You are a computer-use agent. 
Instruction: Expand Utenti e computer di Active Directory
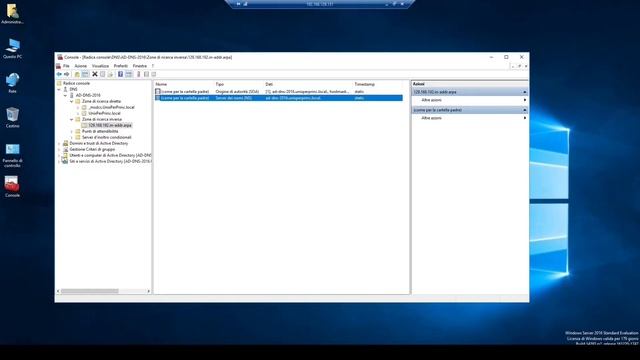[59, 156]
